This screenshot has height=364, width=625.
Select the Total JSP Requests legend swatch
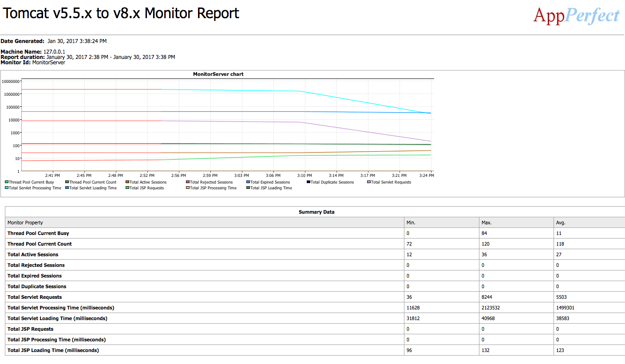click(127, 188)
